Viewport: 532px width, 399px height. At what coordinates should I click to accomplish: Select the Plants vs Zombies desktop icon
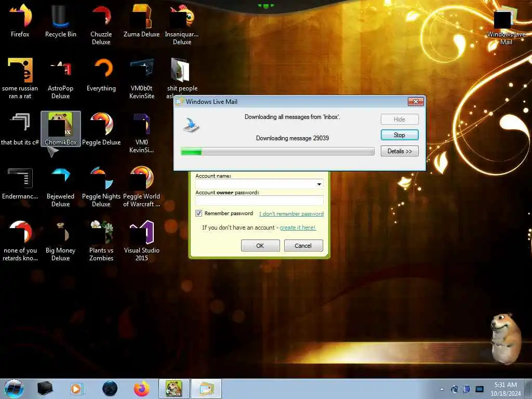click(x=101, y=241)
